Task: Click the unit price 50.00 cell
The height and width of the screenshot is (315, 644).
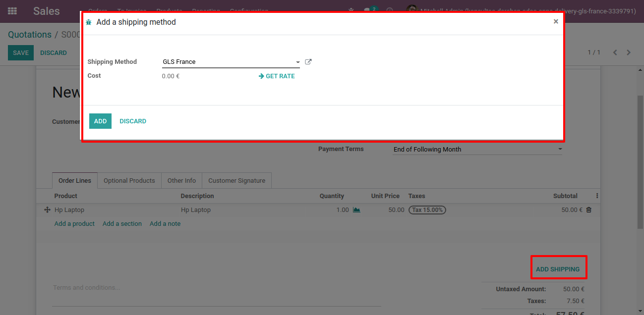Action: tap(396, 210)
